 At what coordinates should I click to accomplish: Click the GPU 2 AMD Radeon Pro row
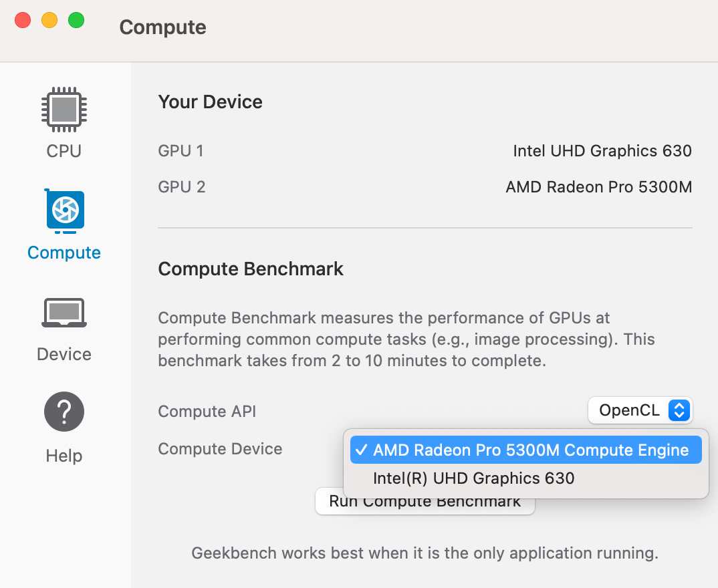point(425,187)
